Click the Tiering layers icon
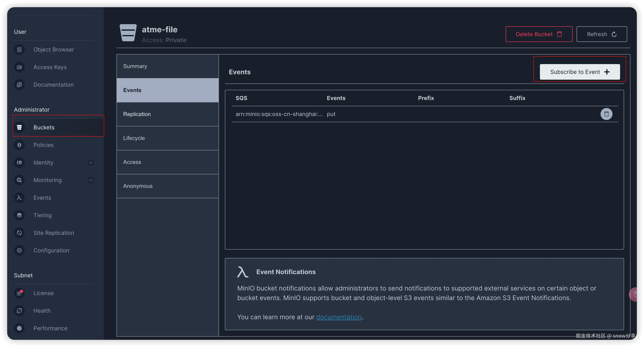644x347 pixels. (x=19, y=215)
